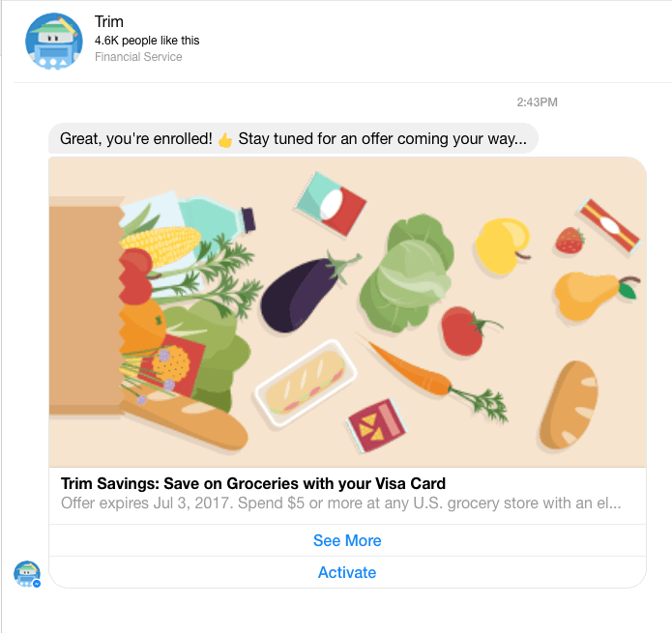
Task: Click the 'Great, you're enrolled!' message bubble
Action: [293, 139]
